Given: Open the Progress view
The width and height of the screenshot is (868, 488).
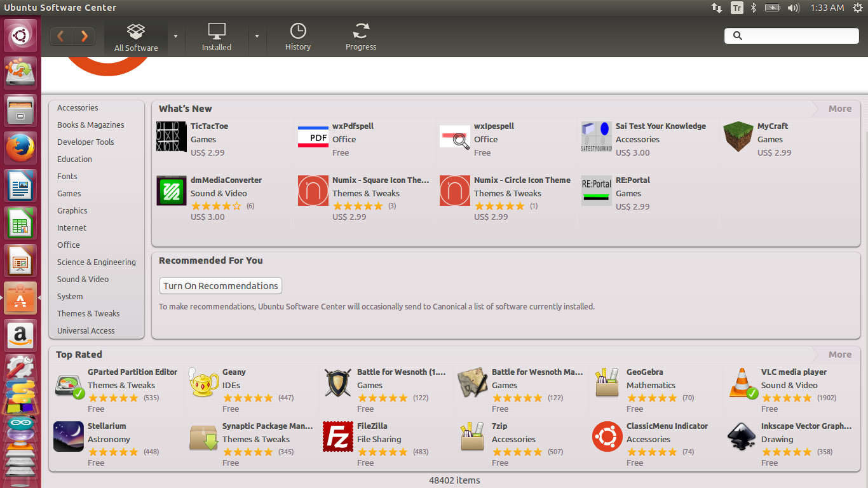Looking at the screenshot, I should 361,37.
